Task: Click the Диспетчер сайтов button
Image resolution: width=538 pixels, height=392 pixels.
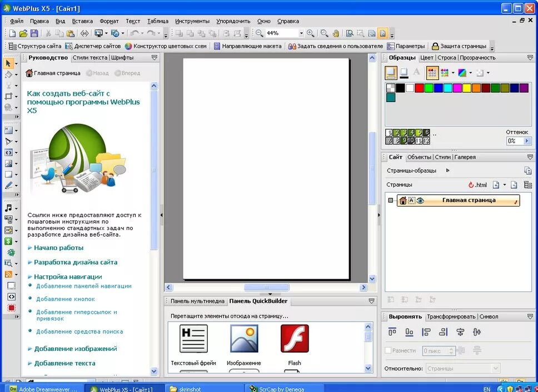Action: [x=93, y=46]
